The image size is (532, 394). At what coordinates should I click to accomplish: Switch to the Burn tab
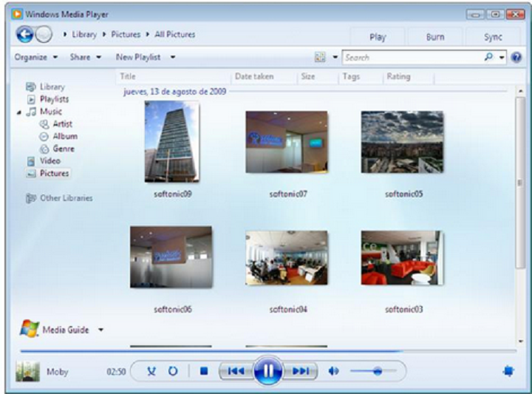(x=435, y=37)
